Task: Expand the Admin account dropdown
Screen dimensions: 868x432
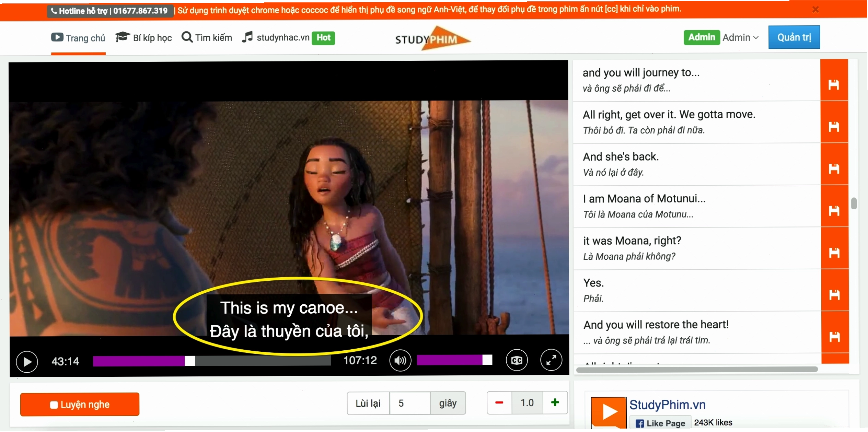Action: tap(740, 37)
